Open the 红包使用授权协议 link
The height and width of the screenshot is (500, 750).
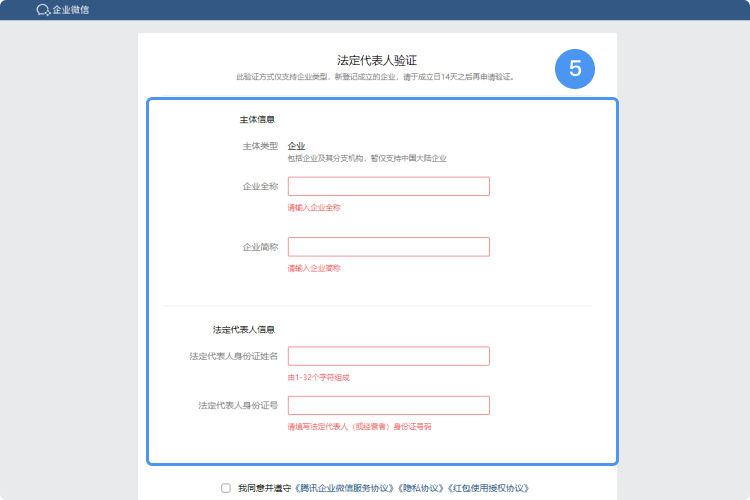(x=488, y=488)
